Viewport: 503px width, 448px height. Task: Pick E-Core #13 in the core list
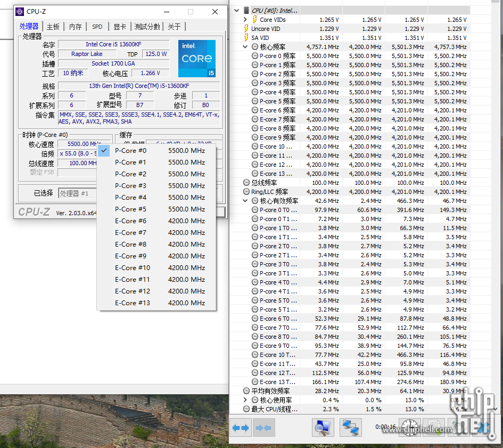click(x=156, y=303)
